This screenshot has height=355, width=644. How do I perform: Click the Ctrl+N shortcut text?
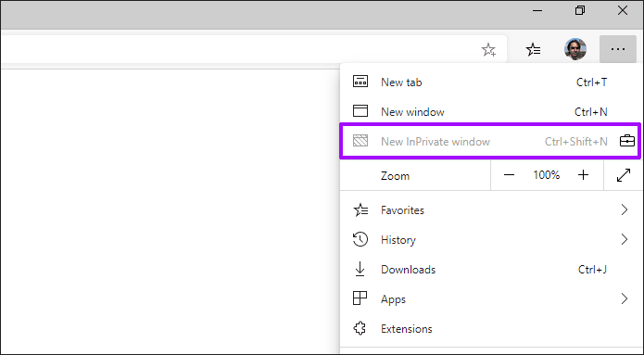[x=590, y=112]
